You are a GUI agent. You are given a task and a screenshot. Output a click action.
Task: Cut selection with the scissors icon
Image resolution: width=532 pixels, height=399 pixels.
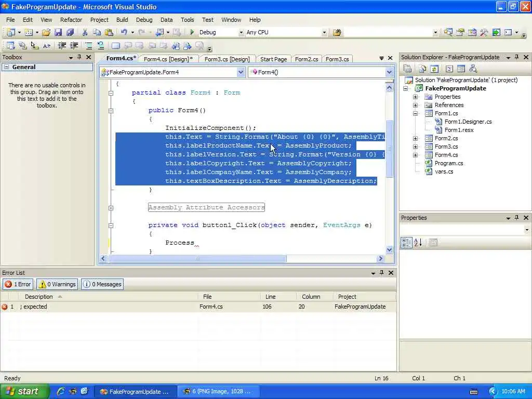click(x=85, y=32)
